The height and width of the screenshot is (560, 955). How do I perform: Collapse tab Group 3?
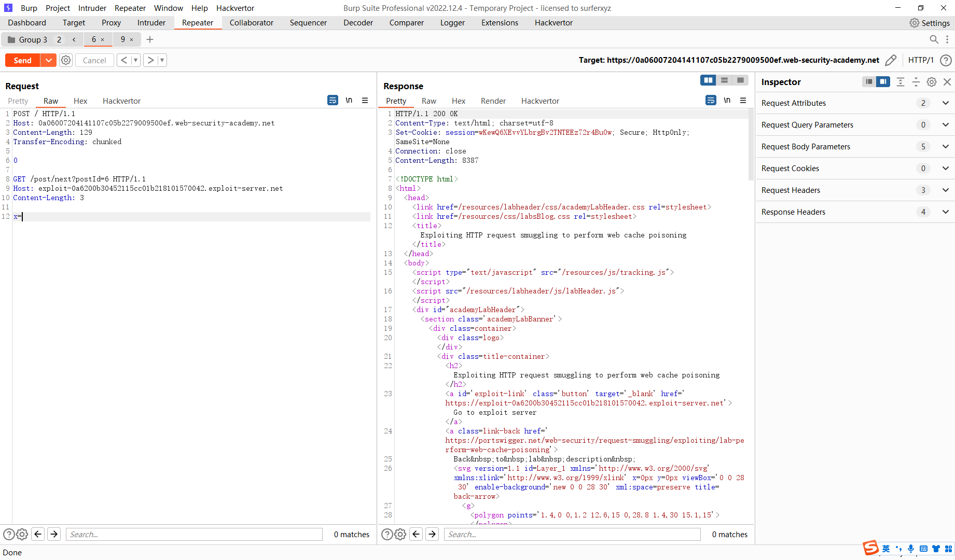[74, 39]
